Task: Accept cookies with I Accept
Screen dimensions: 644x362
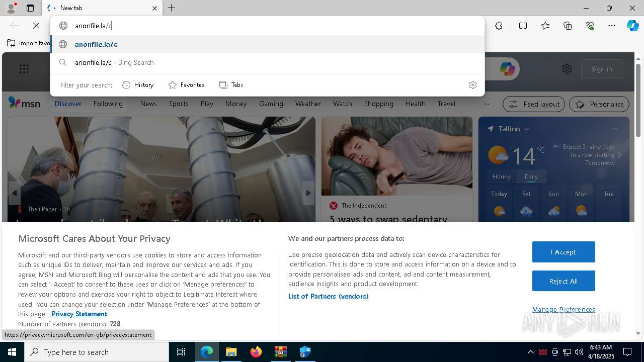Action: pos(563,252)
